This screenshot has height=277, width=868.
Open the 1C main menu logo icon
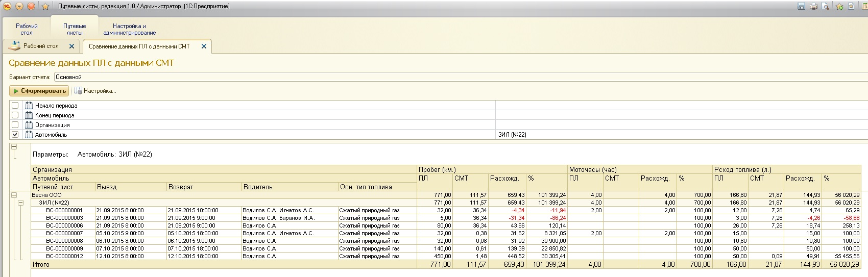click(x=7, y=6)
